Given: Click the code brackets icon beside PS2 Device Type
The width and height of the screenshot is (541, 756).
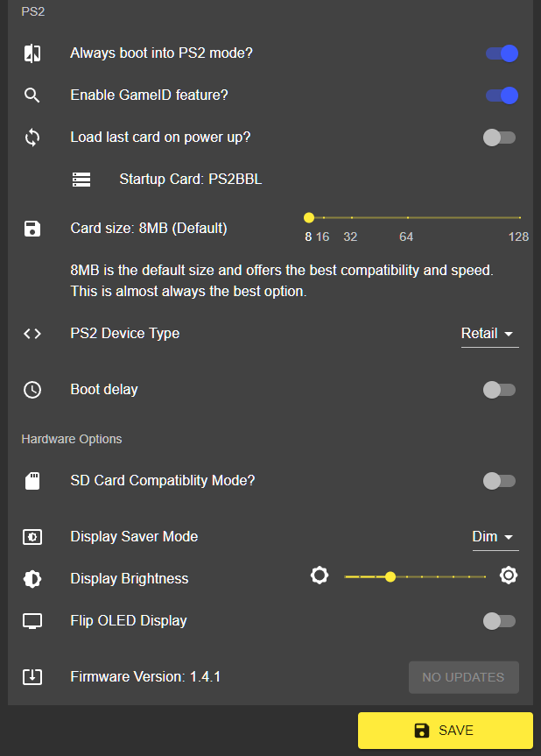Looking at the screenshot, I should point(32,334).
